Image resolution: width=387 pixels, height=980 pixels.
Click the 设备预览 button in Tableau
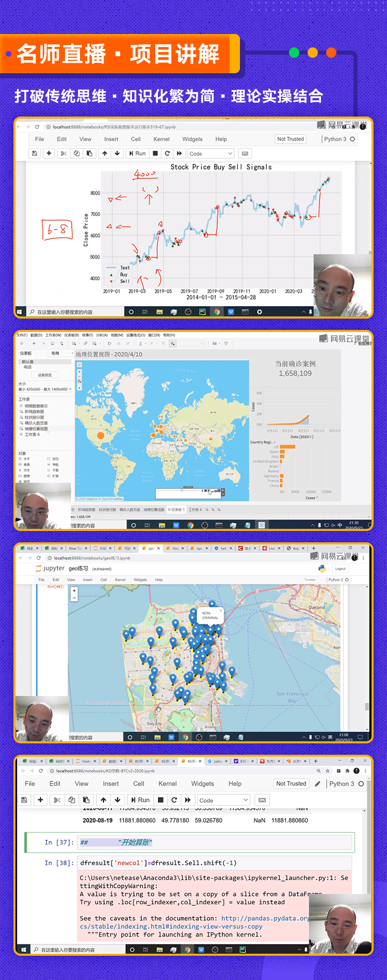point(45,375)
